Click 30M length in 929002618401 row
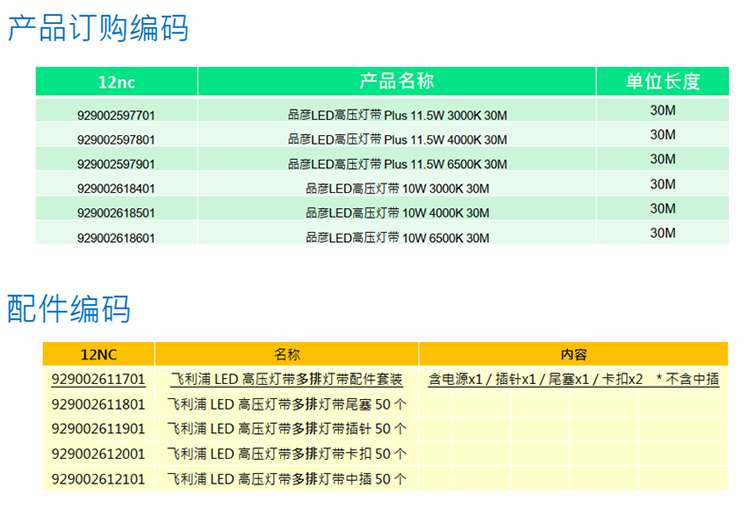 pos(663,184)
